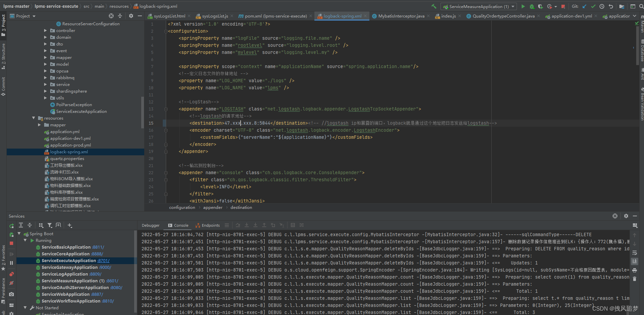Click the filter icon in Services toolbar
Image resolution: width=644 pixels, height=315 pixels.
coord(50,225)
